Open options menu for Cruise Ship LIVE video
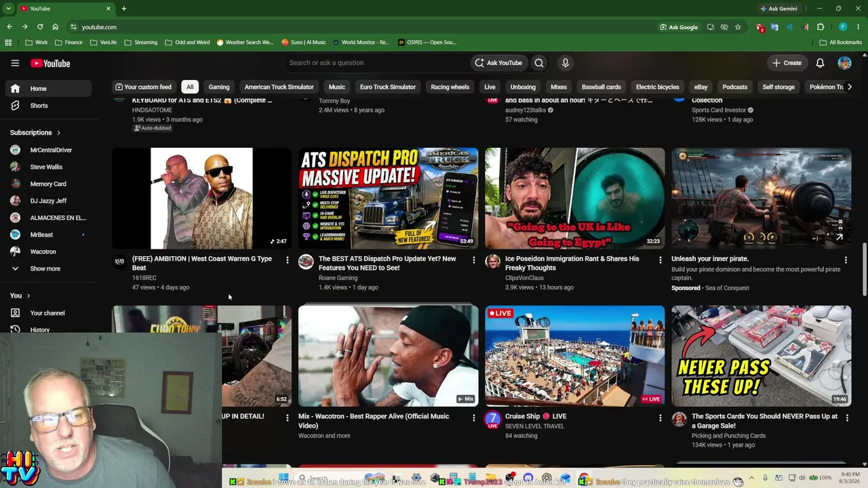The width and height of the screenshot is (868, 488). [x=660, y=418]
